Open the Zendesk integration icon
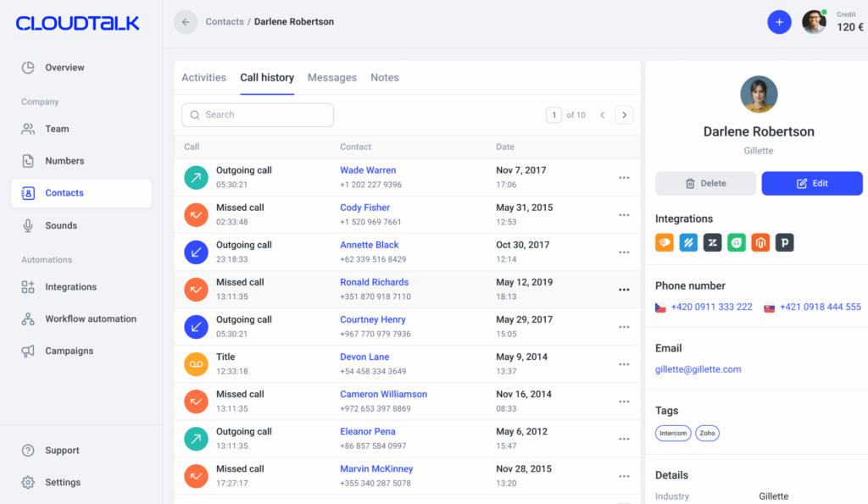 coord(712,242)
